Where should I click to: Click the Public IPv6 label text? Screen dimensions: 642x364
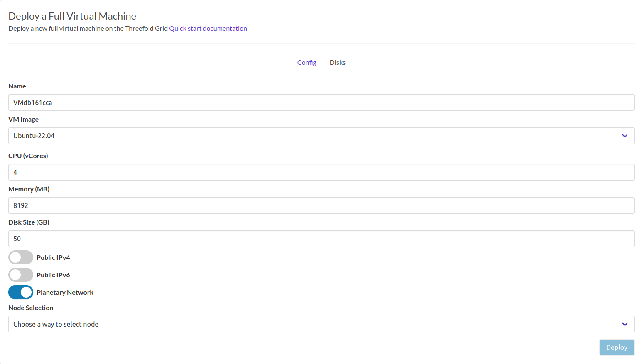pos(53,275)
